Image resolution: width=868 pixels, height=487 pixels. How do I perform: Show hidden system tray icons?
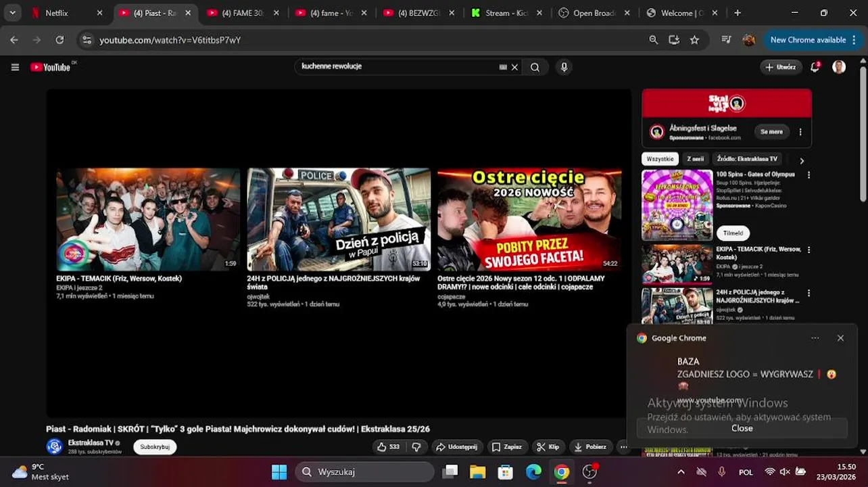click(x=681, y=471)
